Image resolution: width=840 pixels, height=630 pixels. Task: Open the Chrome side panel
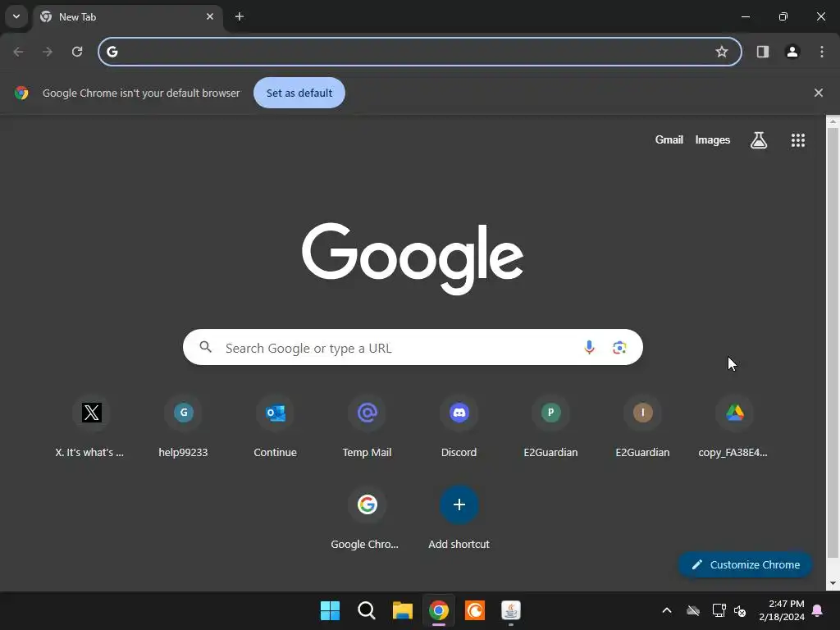click(x=762, y=52)
